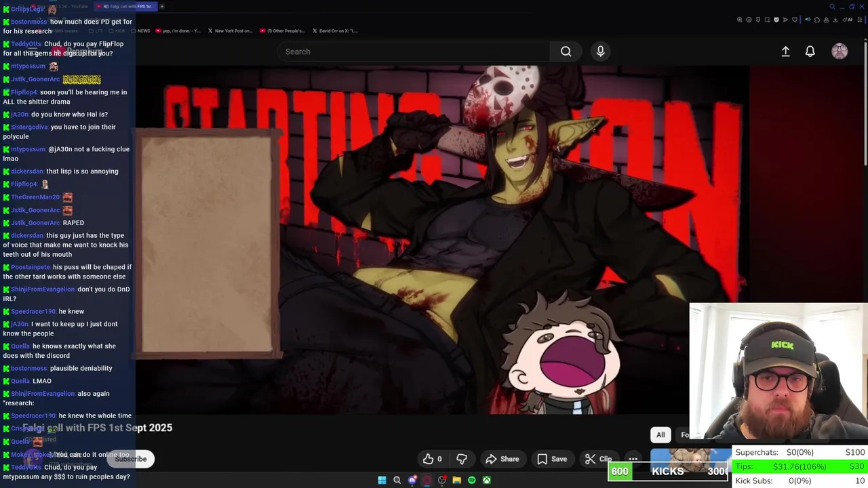Open the browser easy setup menu lines
Image resolution: width=868 pixels, height=488 pixels.
[x=860, y=20]
